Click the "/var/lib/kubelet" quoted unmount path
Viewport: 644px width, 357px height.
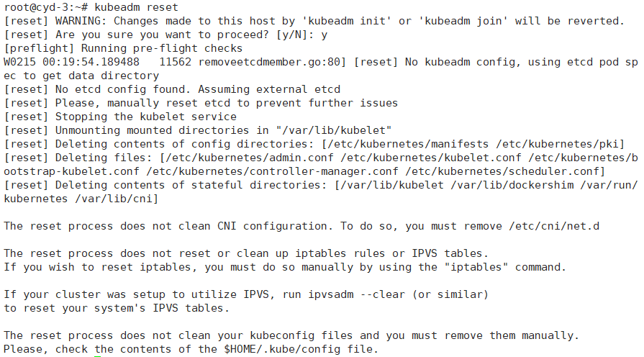click(334, 130)
